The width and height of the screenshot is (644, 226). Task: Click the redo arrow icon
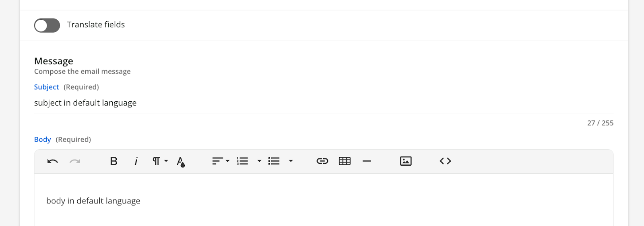[x=75, y=161]
